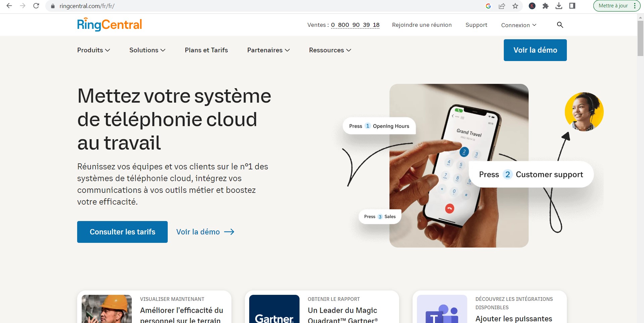Open the browser downloads icon
Viewport: 644px width, 323px height.
tap(559, 6)
